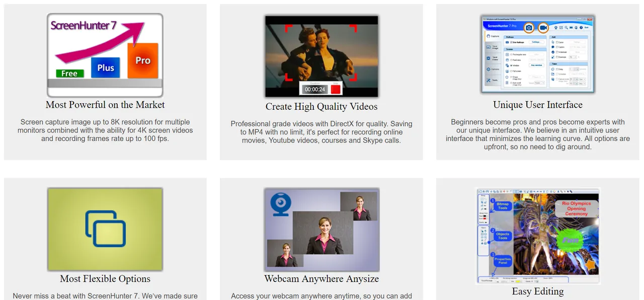
Task: Click the green Fun burst shape
Action: click(x=571, y=241)
